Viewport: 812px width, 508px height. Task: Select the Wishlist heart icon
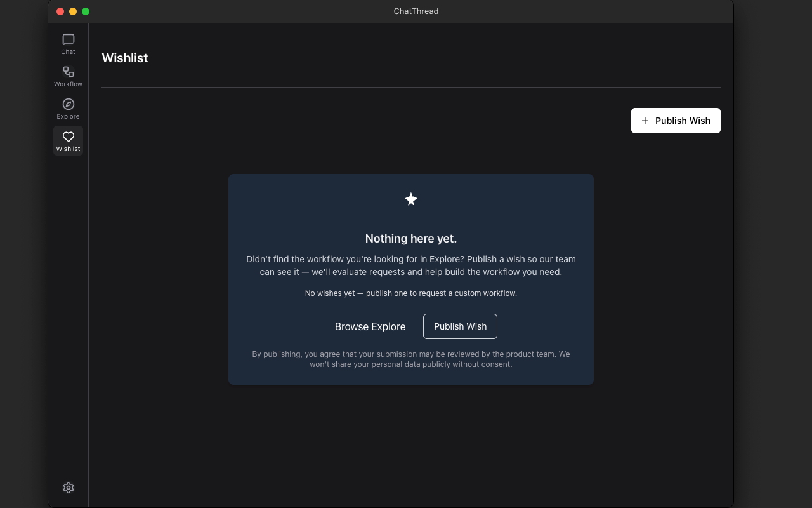click(69, 137)
